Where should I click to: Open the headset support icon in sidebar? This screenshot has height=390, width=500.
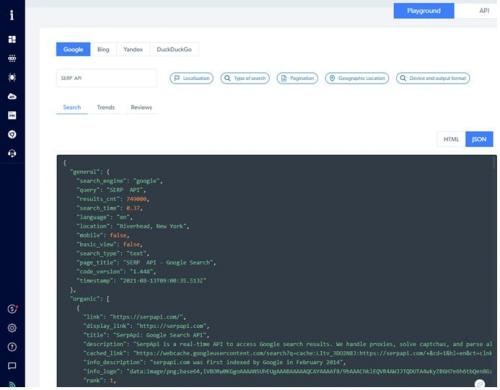(12, 153)
